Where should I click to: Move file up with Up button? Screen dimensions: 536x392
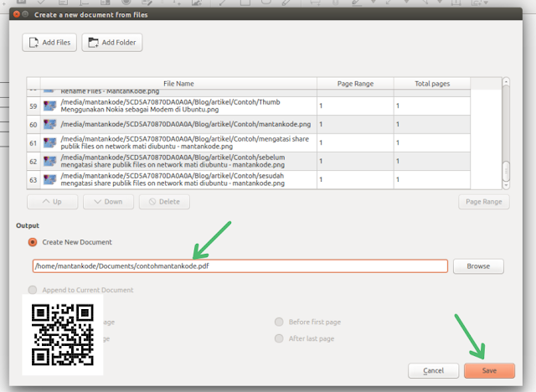[x=52, y=202]
